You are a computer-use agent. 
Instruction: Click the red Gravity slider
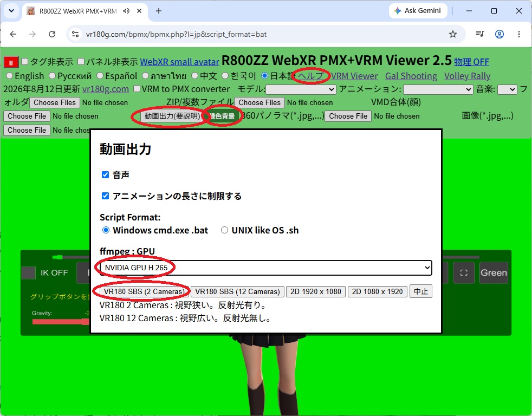pyautogui.click(x=60, y=322)
